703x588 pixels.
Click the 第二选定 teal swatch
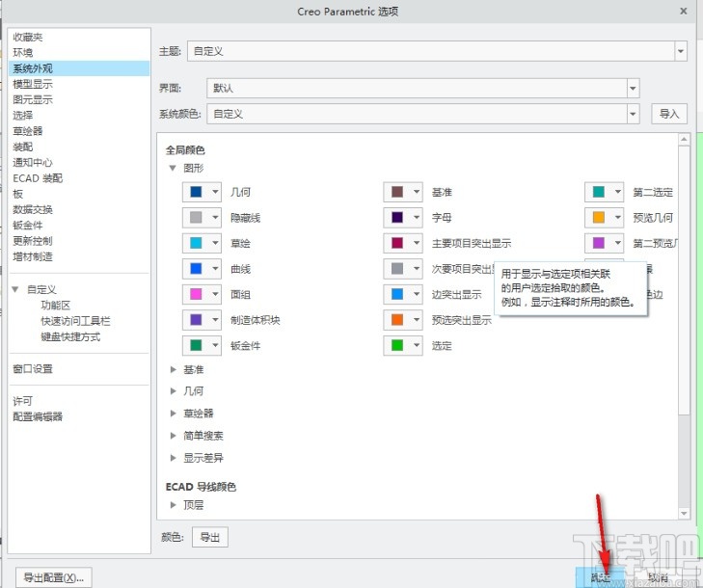click(599, 192)
